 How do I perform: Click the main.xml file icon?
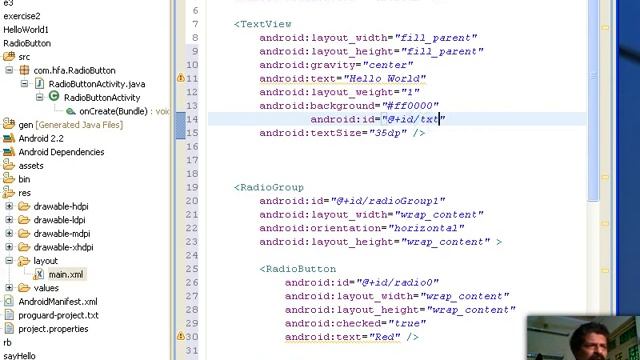(x=39, y=274)
